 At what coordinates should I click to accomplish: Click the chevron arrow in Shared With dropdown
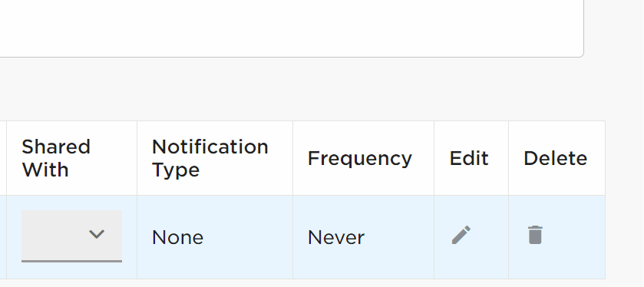coord(97,235)
